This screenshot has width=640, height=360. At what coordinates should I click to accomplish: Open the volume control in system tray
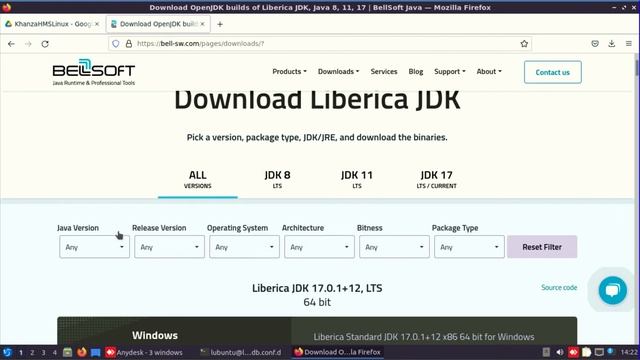[560, 352]
